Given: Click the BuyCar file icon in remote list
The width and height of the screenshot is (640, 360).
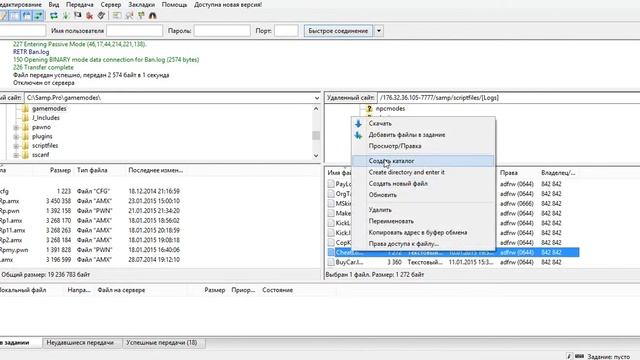Looking at the screenshot, I should (331, 262).
